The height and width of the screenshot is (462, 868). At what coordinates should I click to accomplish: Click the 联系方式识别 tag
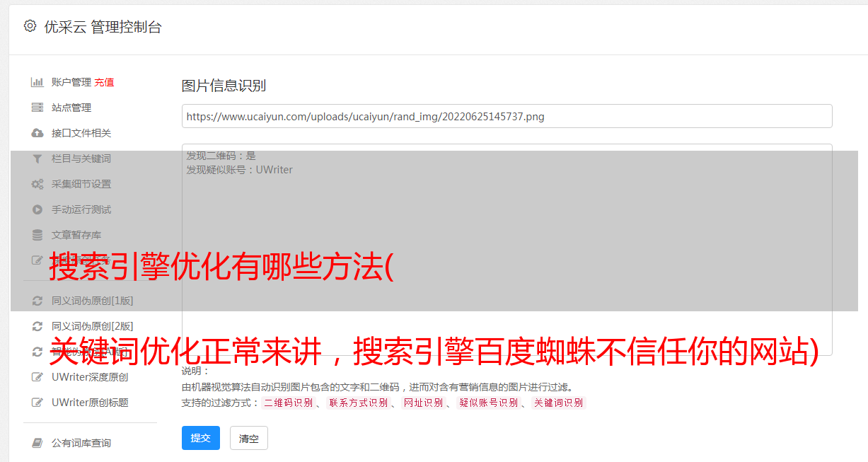[358, 403]
